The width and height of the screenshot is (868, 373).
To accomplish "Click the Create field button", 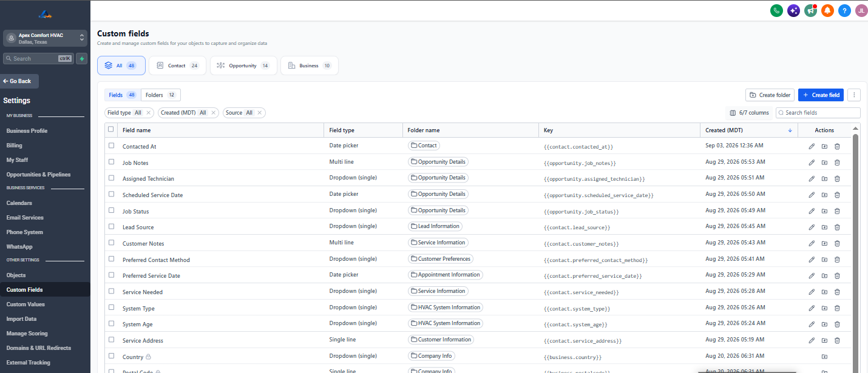I will point(821,95).
